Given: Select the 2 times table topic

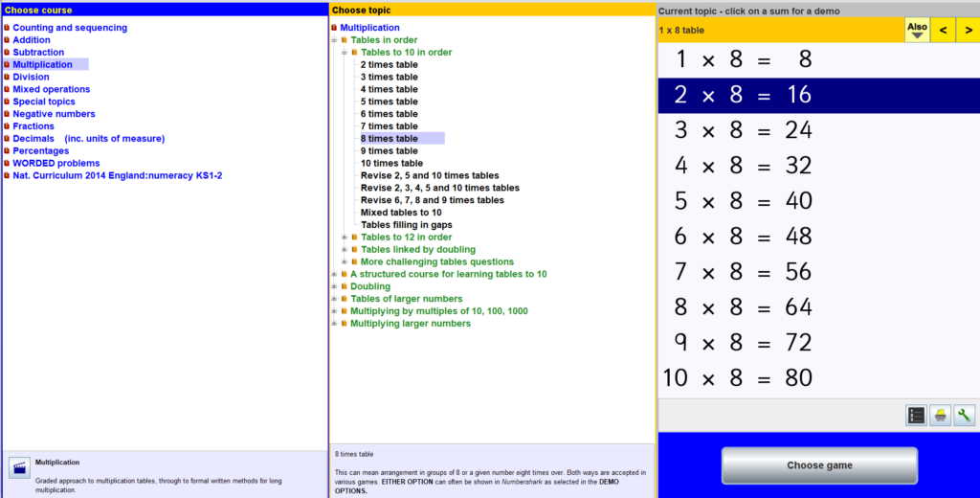Looking at the screenshot, I should 389,64.
